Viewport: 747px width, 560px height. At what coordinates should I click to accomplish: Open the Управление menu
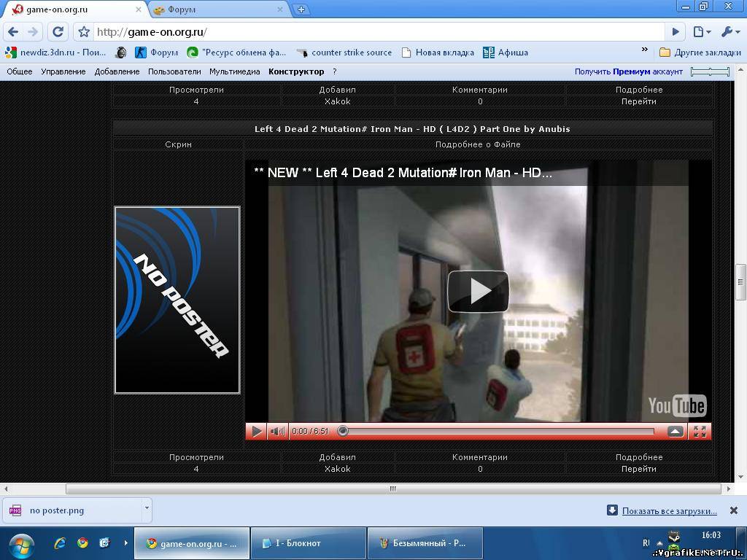tap(63, 71)
